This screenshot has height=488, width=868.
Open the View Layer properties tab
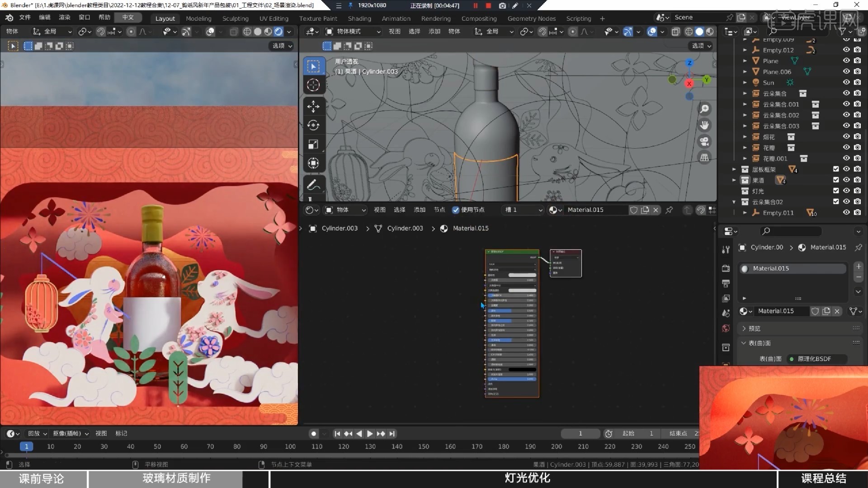[x=726, y=298]
